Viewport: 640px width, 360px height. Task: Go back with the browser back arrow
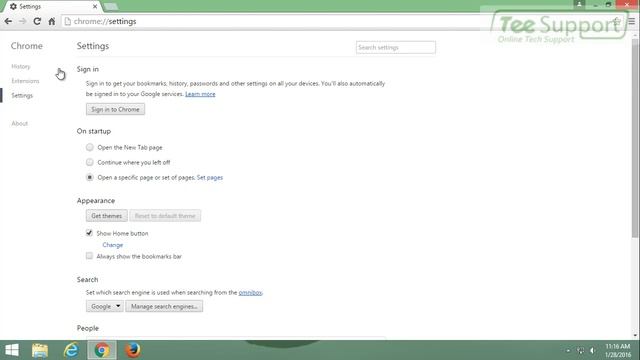[8, 21]
